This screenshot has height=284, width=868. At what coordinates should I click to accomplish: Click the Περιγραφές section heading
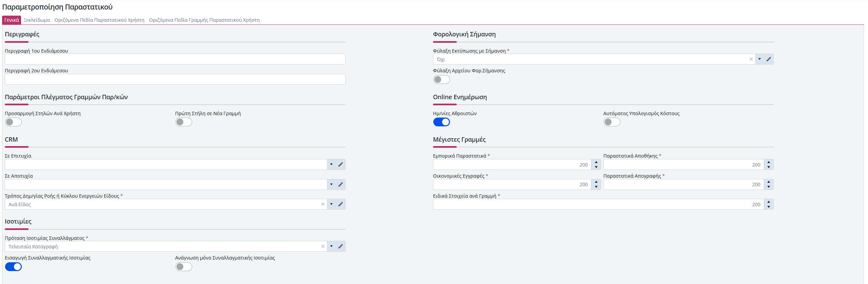(x=22, y=34)
